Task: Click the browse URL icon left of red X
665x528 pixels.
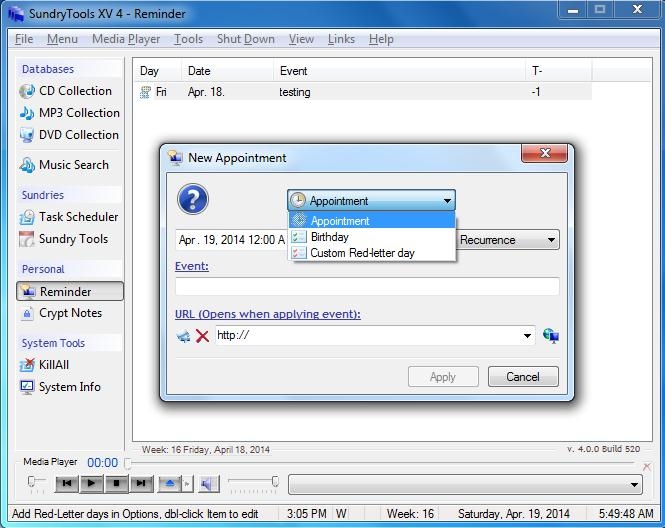Action: (183, 336)
